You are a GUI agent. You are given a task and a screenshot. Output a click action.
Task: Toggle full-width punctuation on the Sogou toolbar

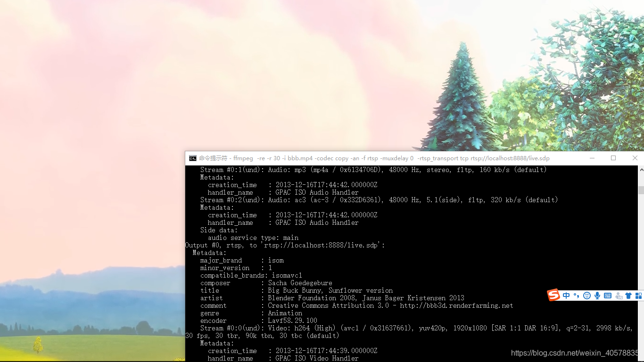[576, 295]
